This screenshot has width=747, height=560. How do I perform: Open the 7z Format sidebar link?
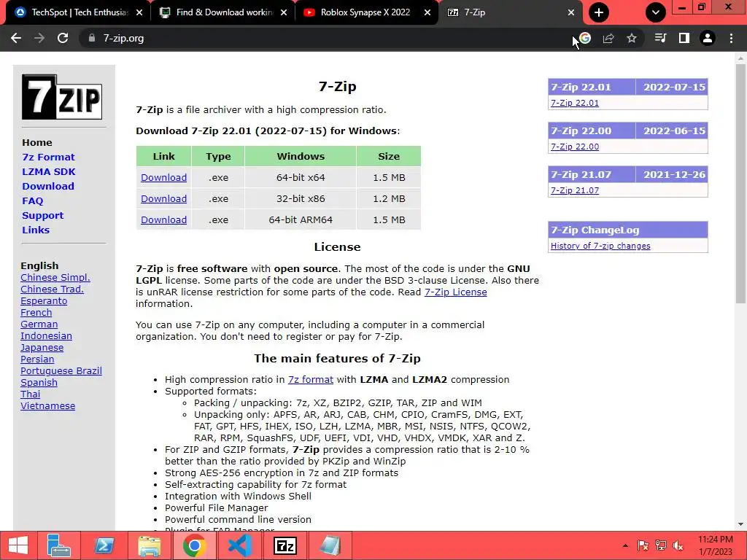[x=48, y=157]
